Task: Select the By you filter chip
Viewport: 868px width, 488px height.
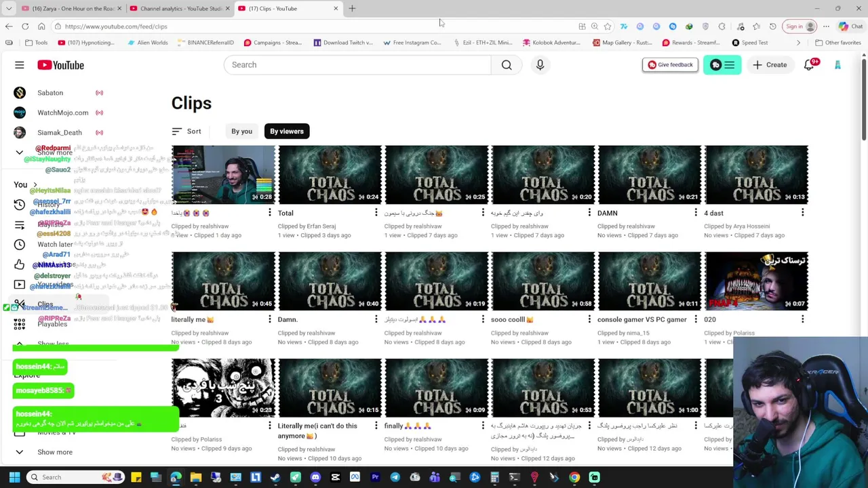Action: pyautogui.click(x=241, y=131)
